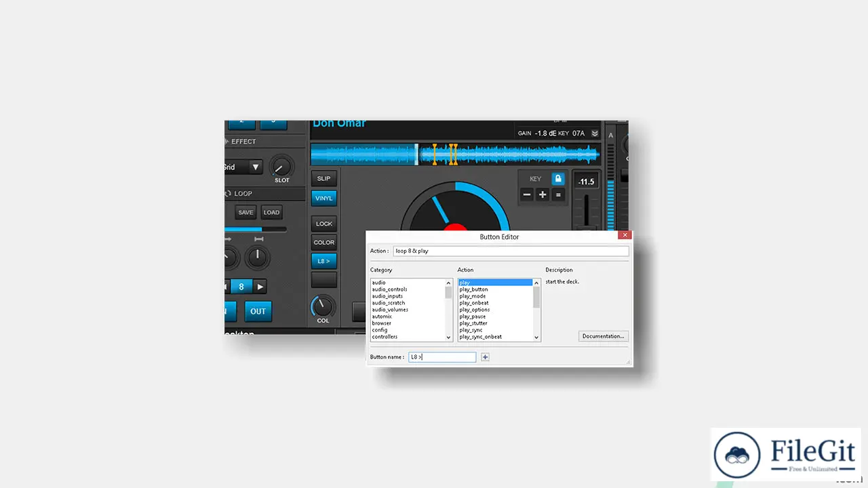The image size is (868, 488).
Task: Select play_pause action
Action: tap(496, 317)
